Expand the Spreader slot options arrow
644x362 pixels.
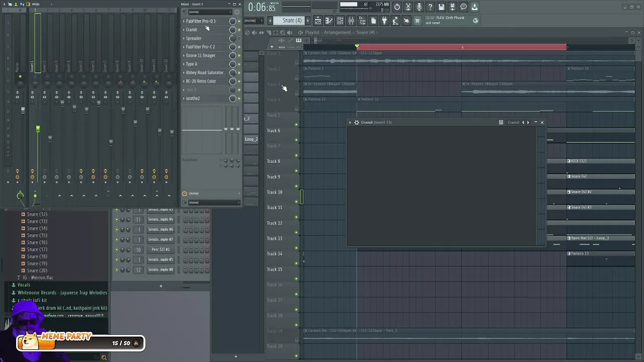click(x=184, y=38)
